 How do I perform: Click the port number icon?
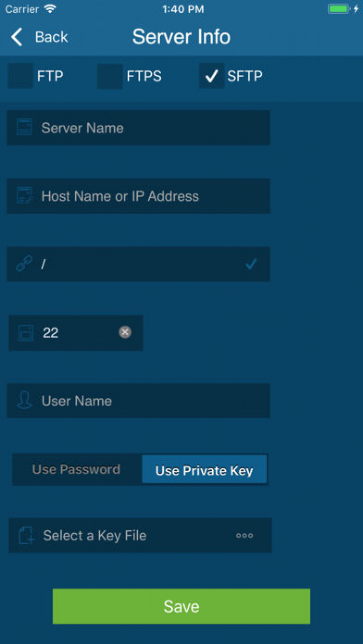coord(26,333)
